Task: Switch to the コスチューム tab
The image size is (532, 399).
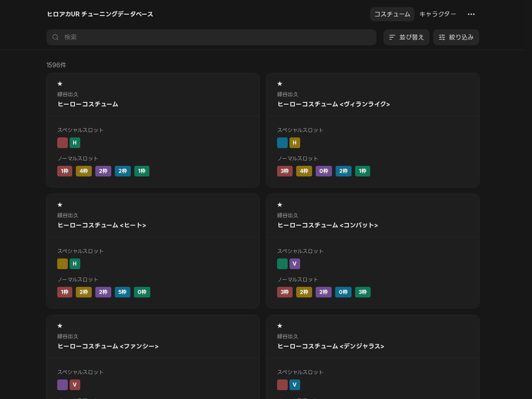Action: pyautogui.click(x=392, y=14)
